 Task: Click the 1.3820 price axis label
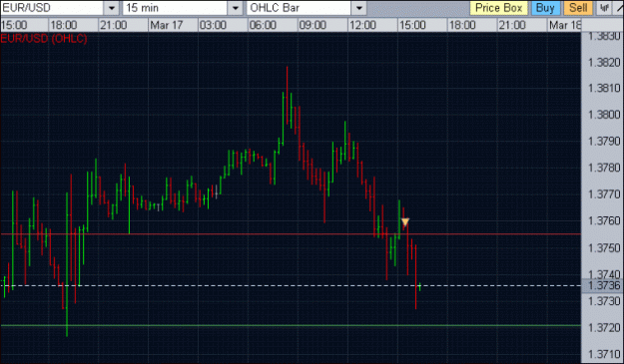tap(604, 63)
